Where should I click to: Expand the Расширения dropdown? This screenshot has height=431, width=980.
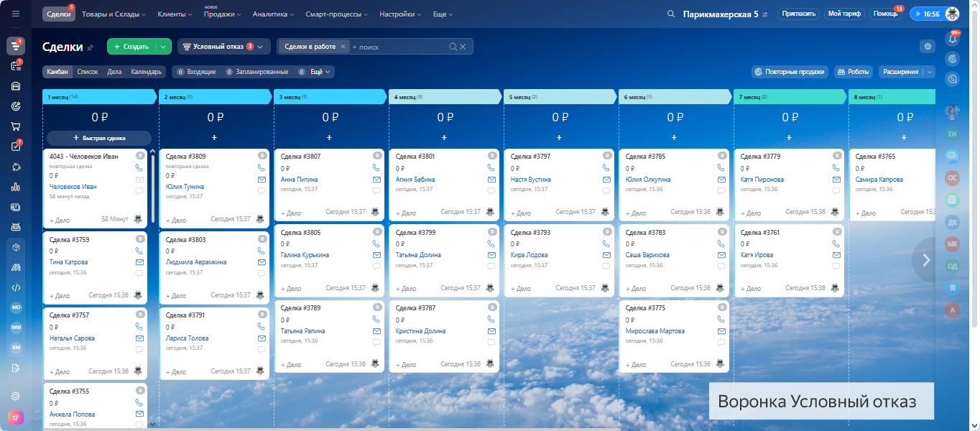pyautogui.click(x=930, y=72)
